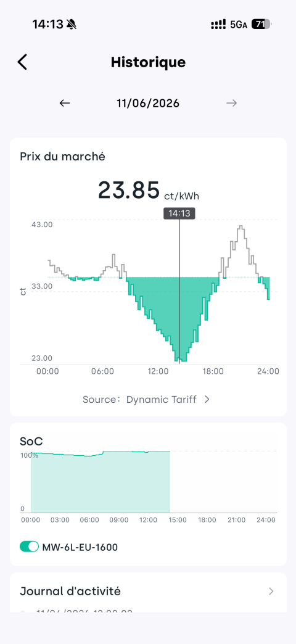Tap the 5G network indicator
296x644 pixels.
coord(239,25)
